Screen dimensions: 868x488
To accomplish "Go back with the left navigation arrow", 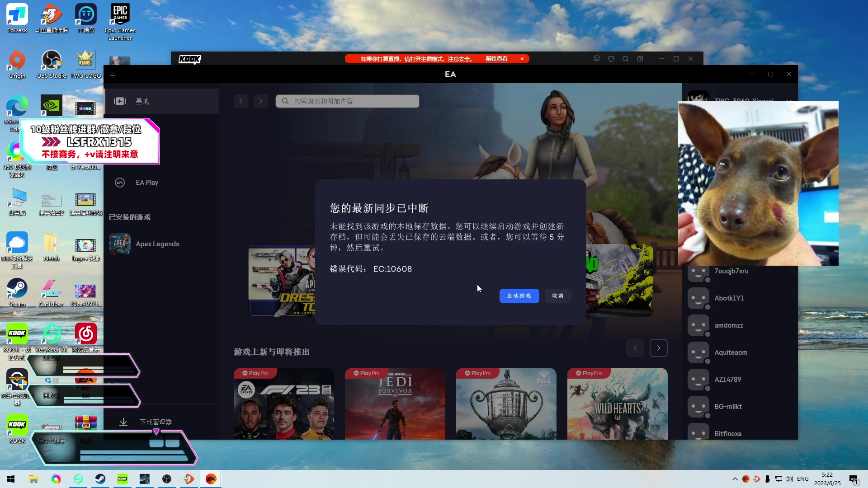I will pos(241,101).
